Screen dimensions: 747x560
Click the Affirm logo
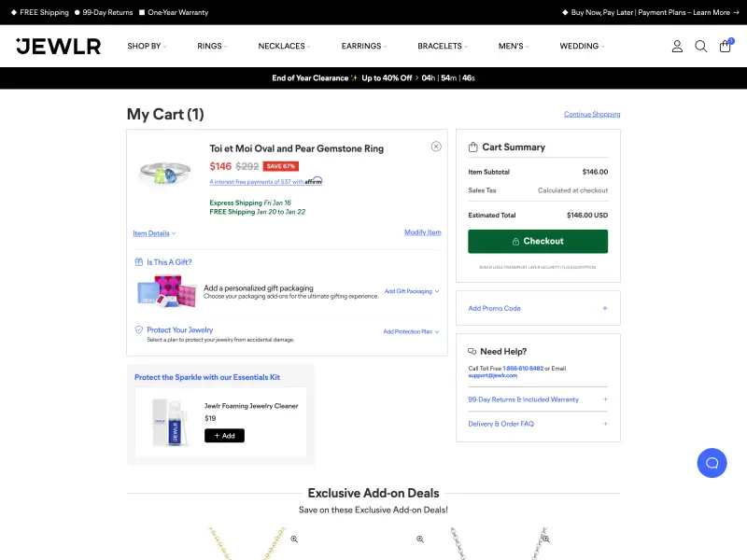[314, 181]
